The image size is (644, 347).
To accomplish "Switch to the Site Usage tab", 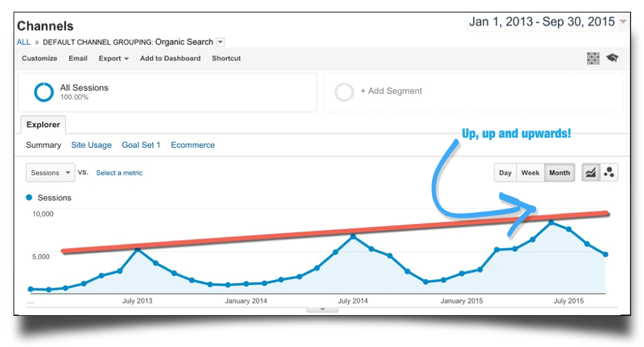I will point(91,145).
